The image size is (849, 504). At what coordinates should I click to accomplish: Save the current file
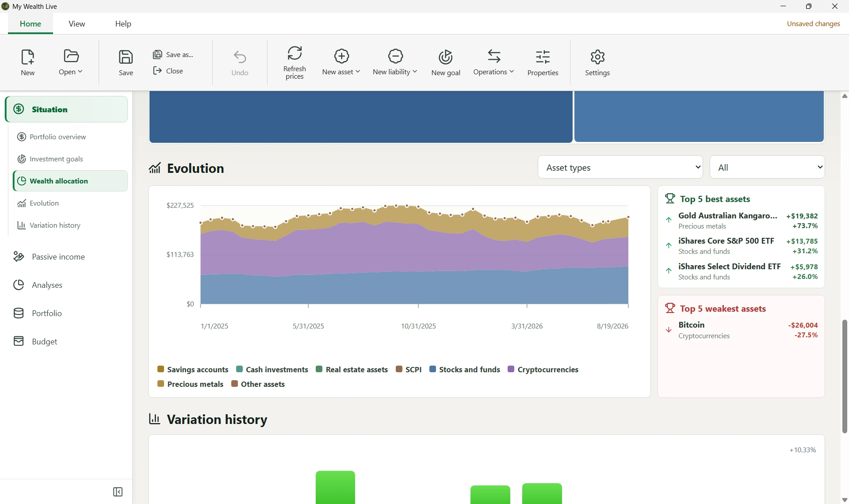[126, 62]
